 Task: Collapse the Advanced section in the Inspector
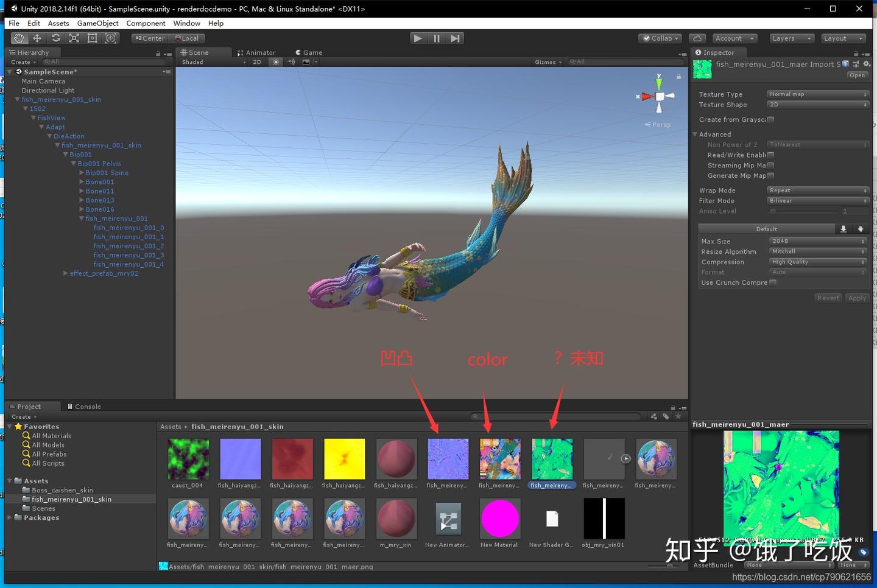(x=695, y=134)
